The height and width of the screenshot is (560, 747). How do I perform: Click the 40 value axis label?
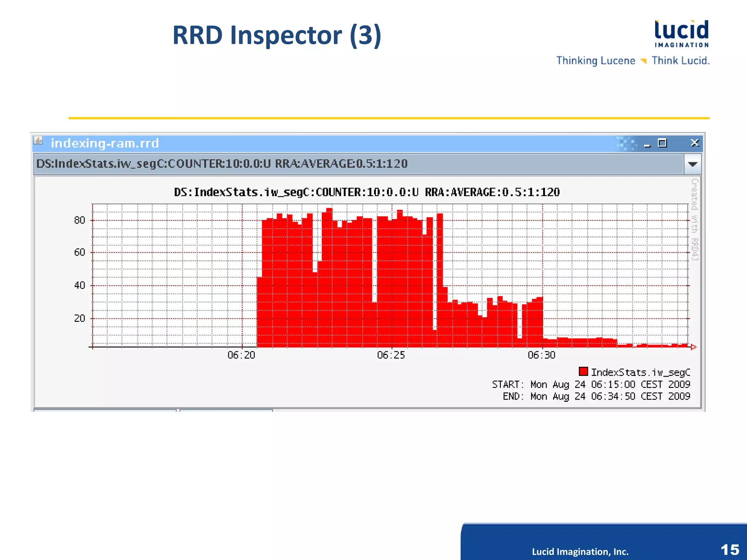point(80,285)
